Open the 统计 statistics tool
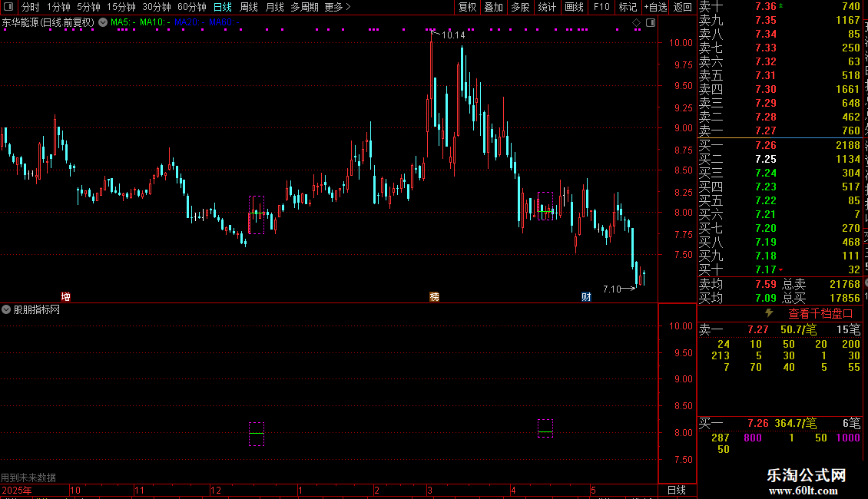 (547, 7)
